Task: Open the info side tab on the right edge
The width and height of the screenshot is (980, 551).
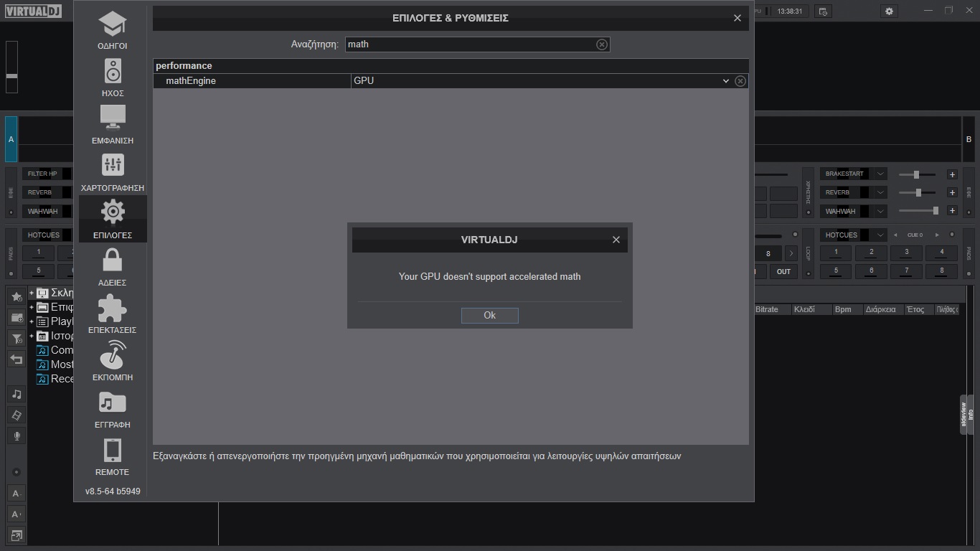Action: 971,414
